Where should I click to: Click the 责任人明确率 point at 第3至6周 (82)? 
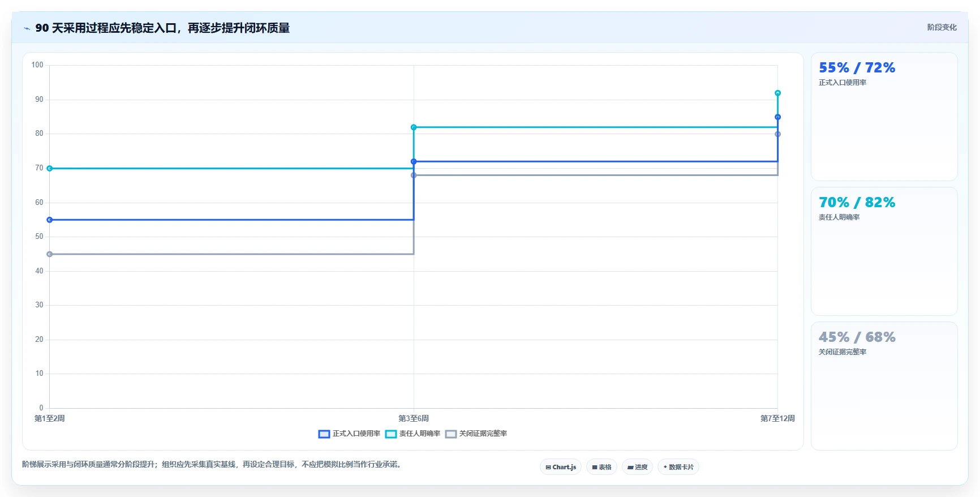point(414,127)
